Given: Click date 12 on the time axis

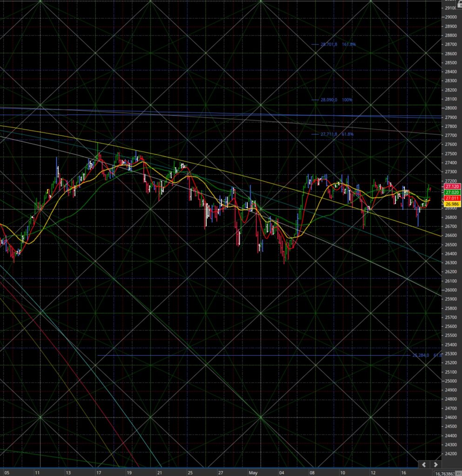Looking at the screenshot, I should coord(373,473).
